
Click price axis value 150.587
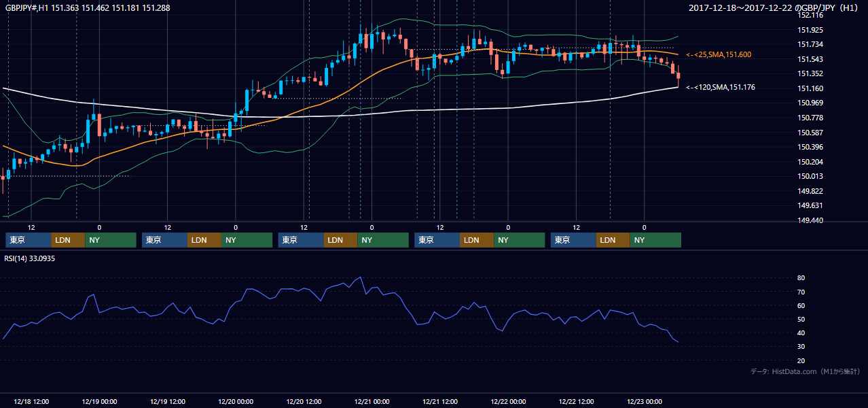point(810,133)
